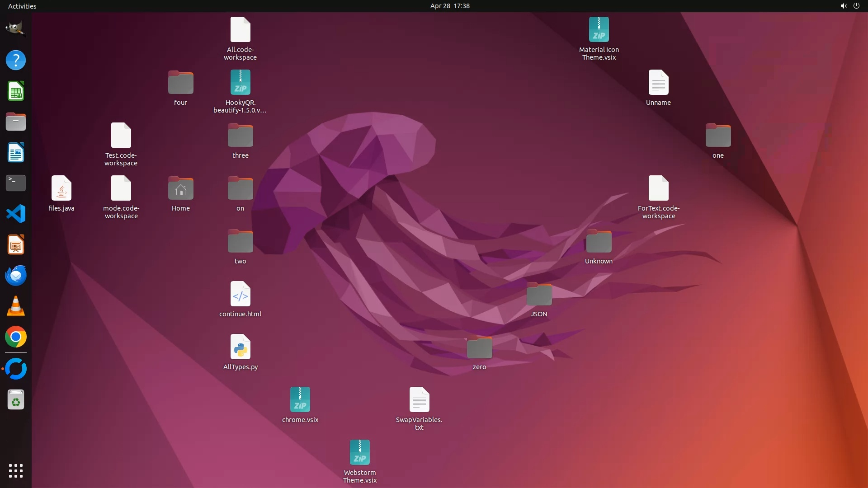This screenshot has width=868, height=488.
Task: Launch VLC media player from the dock
Action: (x=16, y=306)
